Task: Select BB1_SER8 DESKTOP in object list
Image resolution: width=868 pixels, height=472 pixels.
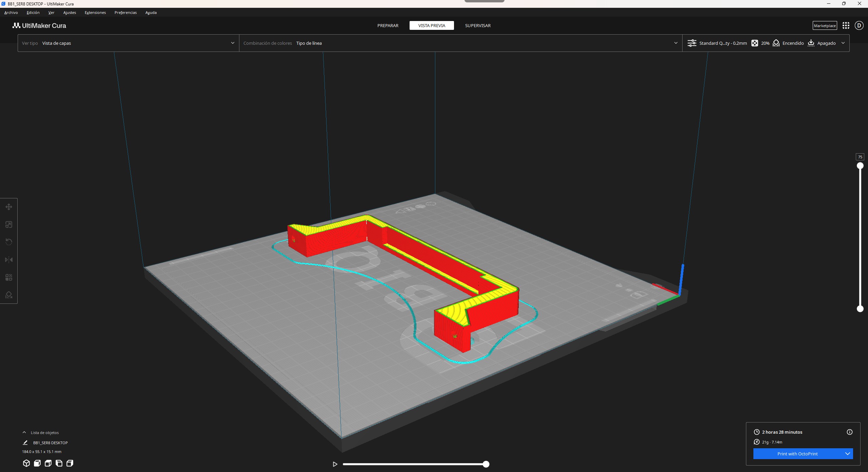Action: [50, 442]
